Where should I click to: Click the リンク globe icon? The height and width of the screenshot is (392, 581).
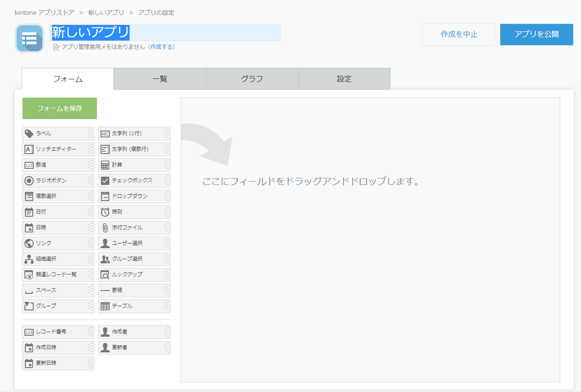click(29, 244)
